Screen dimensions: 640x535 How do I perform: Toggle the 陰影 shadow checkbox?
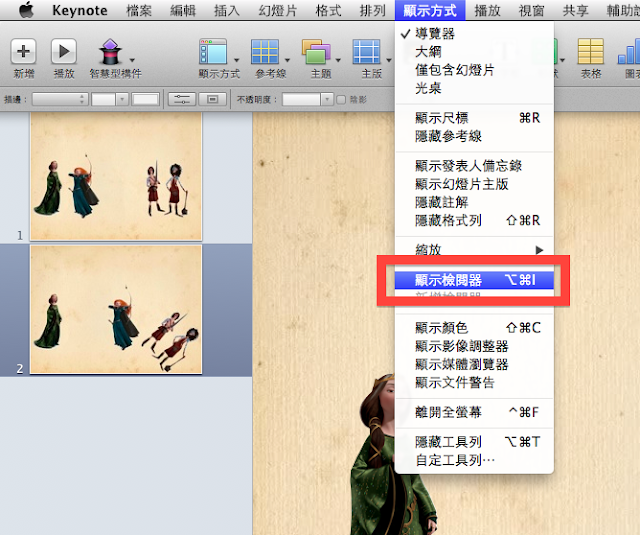point(341,100)
